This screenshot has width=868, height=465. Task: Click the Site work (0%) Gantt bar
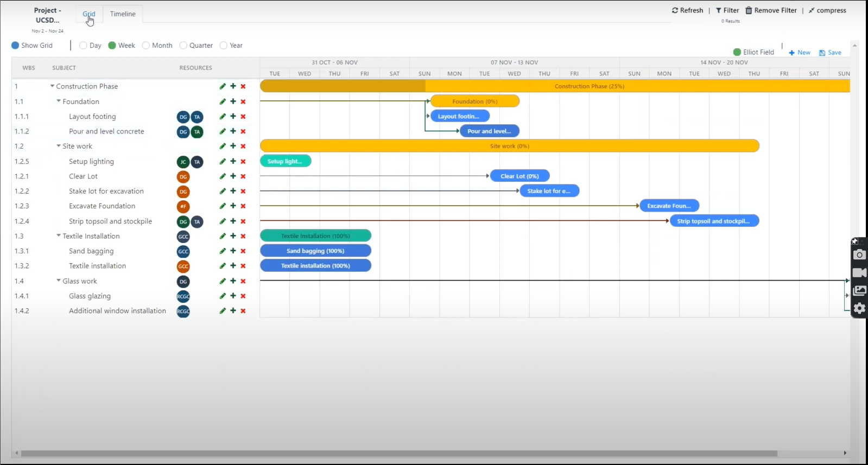tap(510, 146)
